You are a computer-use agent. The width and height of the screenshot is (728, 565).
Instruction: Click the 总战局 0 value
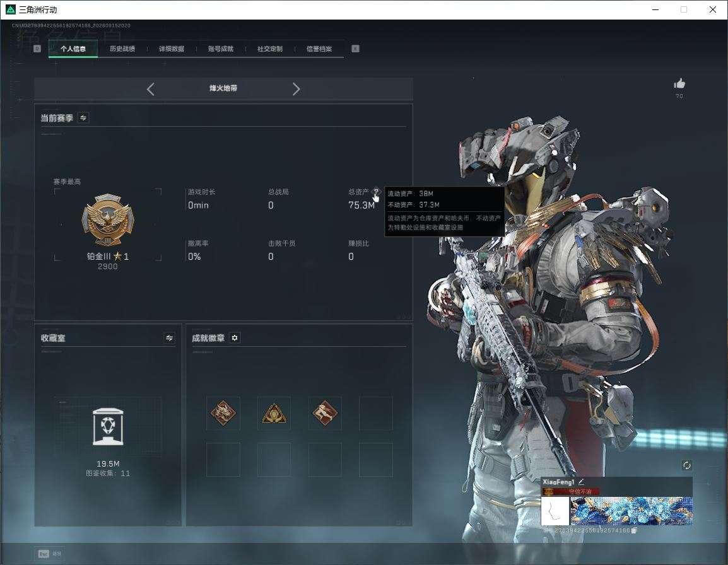pyautogui.click(x=271, y=205)
